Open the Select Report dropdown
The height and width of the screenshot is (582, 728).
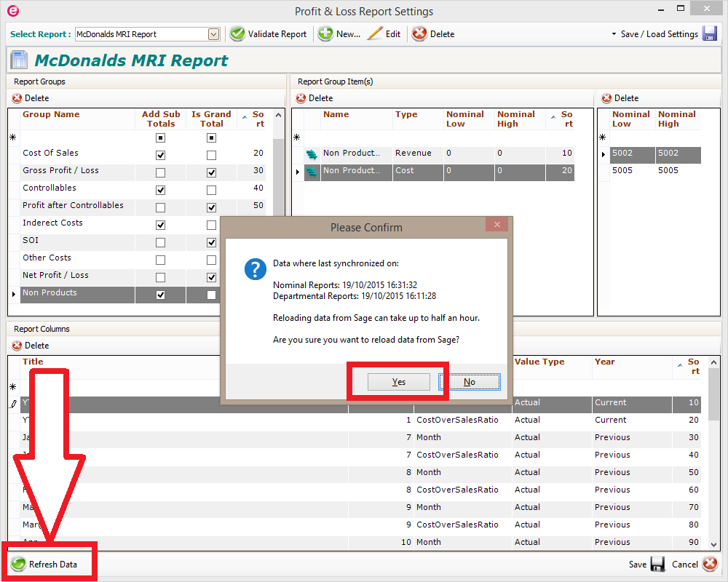[x=213, y=34]
